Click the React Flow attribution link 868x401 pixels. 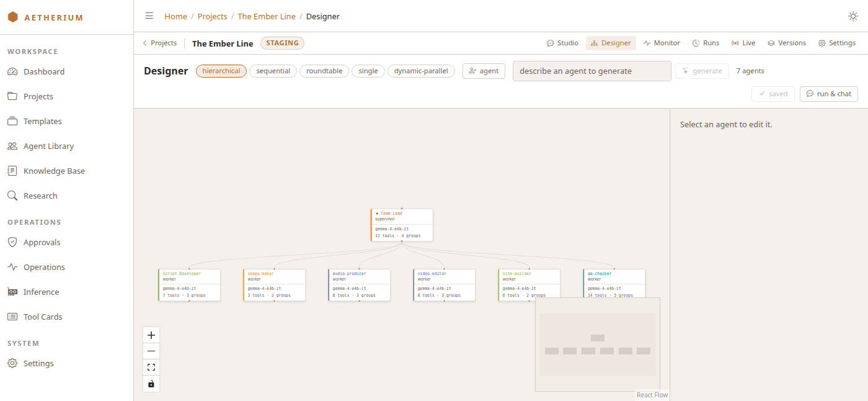point(652,395)
